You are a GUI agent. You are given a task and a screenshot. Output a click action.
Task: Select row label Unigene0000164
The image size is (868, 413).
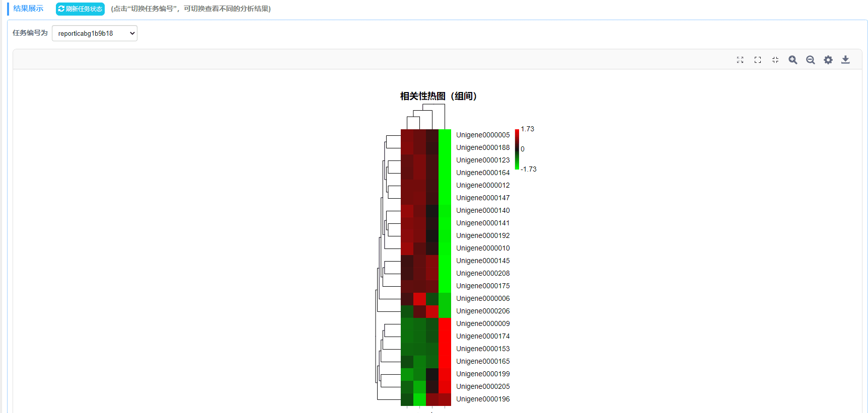pos(483,173)
